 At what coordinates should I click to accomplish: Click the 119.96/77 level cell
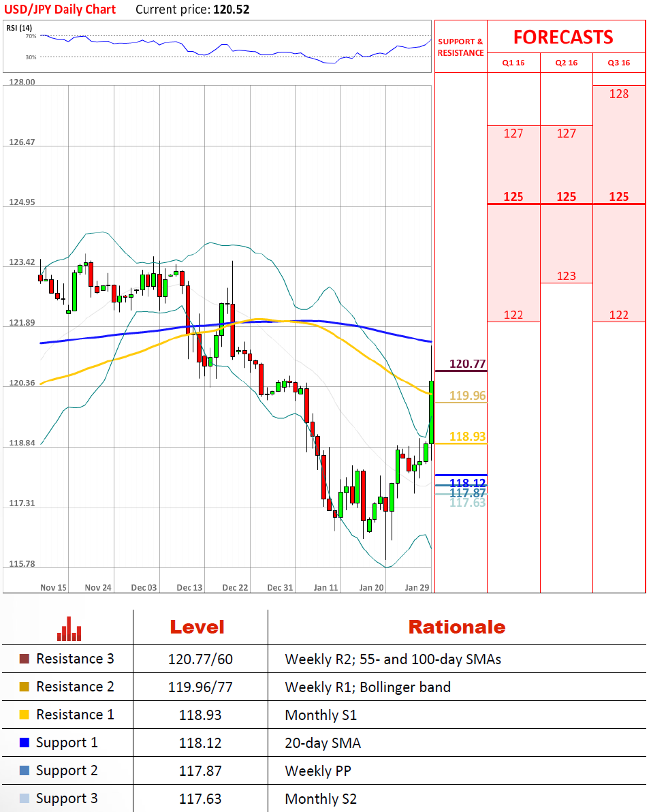click(x=200, y=687)
